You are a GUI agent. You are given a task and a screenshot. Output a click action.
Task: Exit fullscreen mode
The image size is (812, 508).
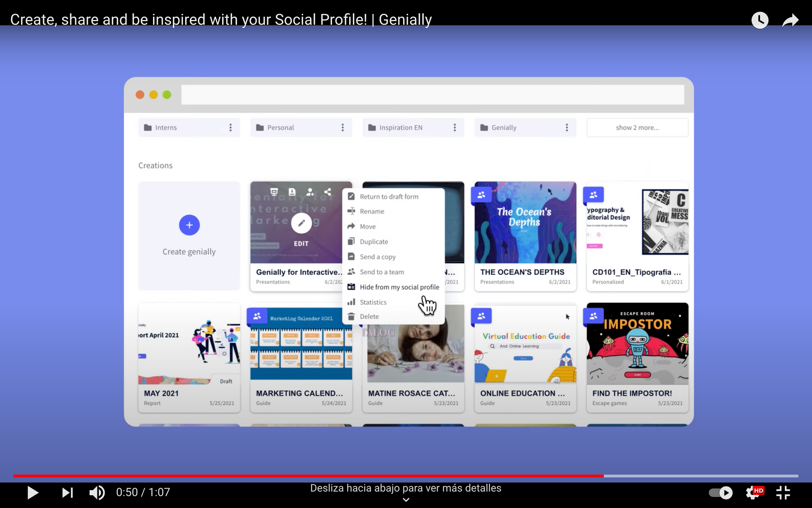pyautogui.click(x=783, y=493)
